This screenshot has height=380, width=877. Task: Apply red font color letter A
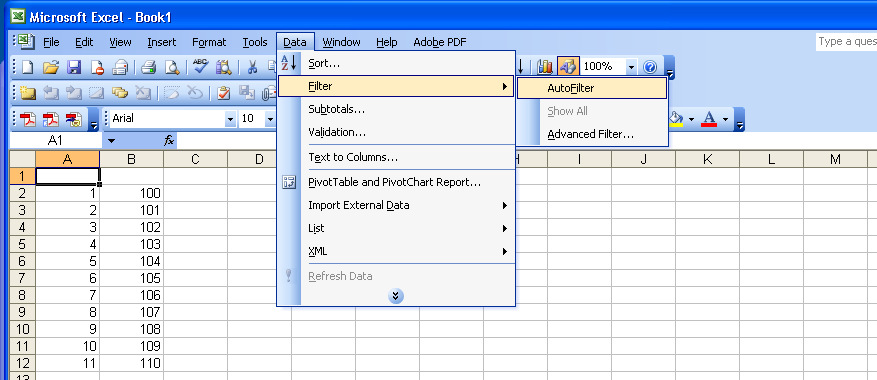[709, 119]
